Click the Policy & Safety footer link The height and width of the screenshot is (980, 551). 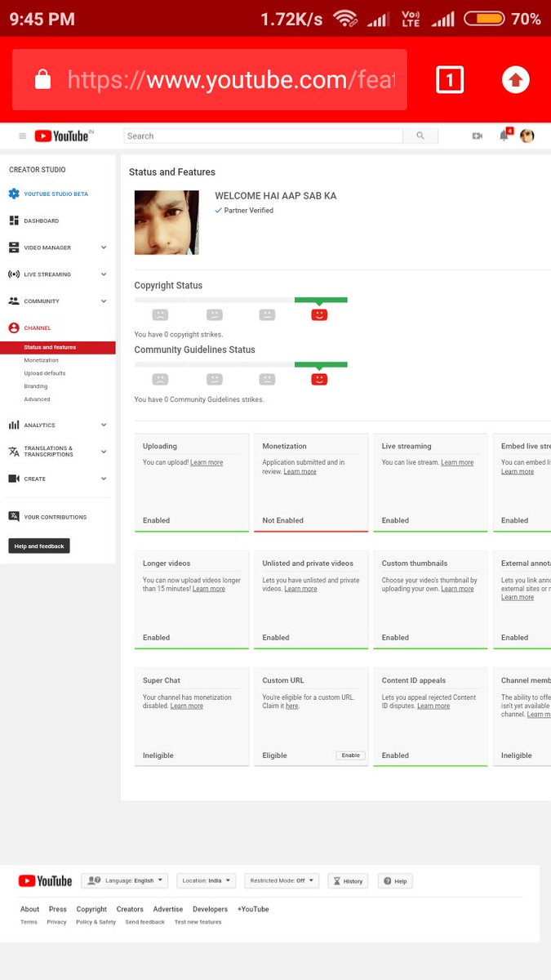click(96, 922)
